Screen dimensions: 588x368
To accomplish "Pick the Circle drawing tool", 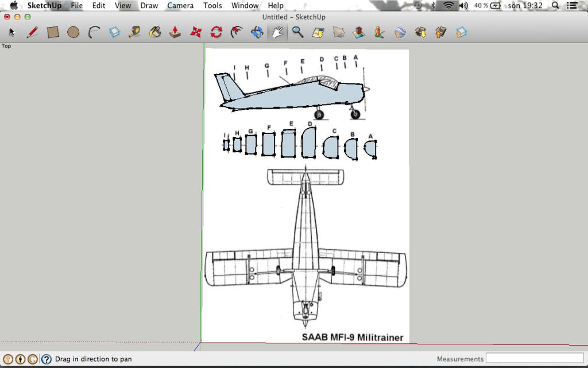I will (x=73, y=32).
